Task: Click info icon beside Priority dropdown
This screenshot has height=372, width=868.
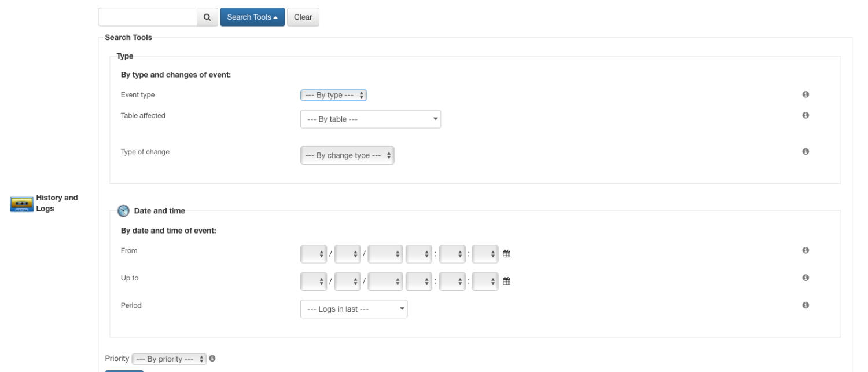Action: coord(212,359)
